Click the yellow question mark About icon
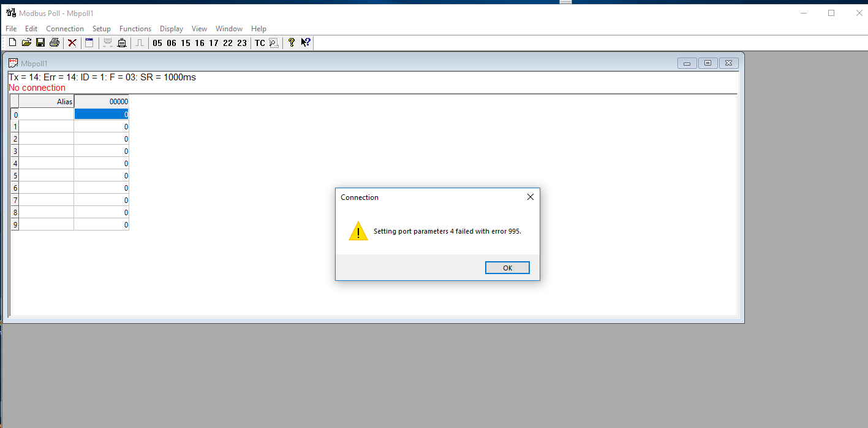The image size is (868, 428). pos(292,43)
